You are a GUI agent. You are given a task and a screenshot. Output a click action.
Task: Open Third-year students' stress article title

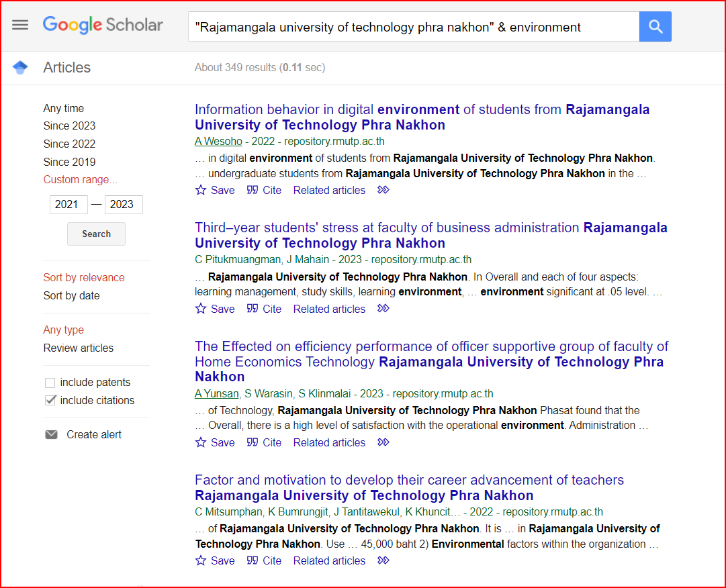[x=431, y=236]
